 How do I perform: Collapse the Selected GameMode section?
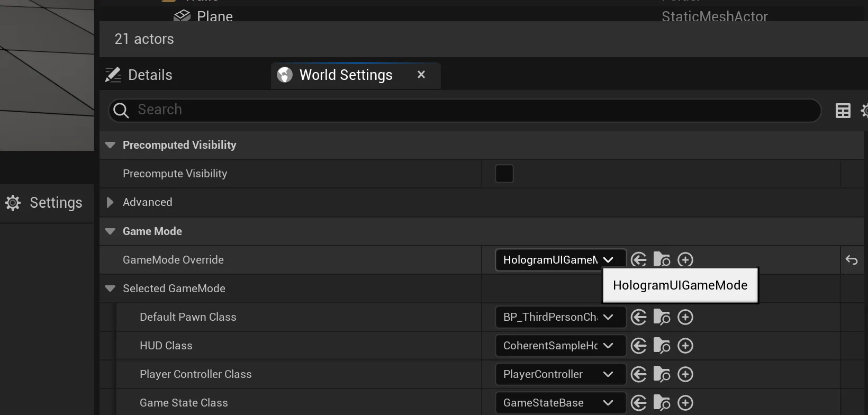pyautogui.click(x=110, y=288)
